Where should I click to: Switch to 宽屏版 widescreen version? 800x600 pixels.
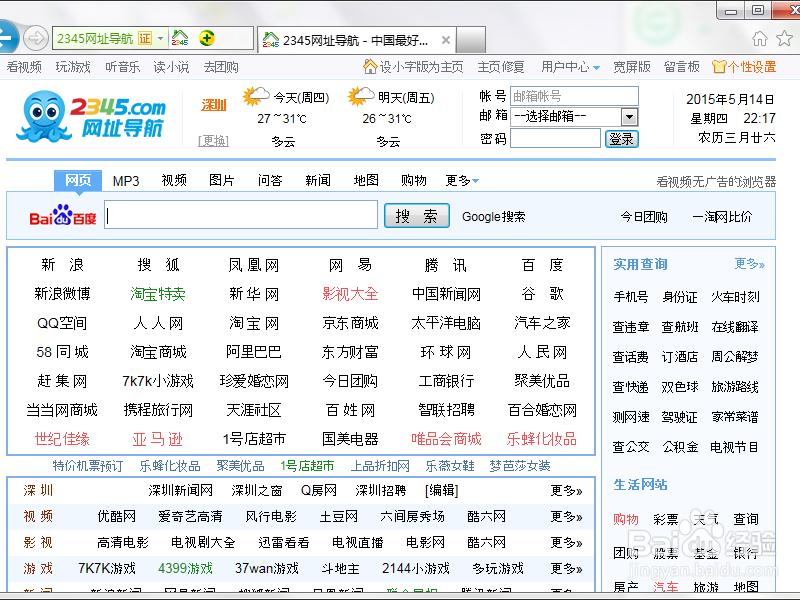coord(632,67)
